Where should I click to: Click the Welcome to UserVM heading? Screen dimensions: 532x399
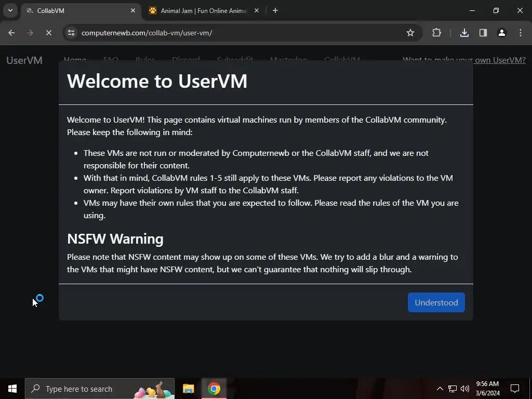click(x=157, y=81)
